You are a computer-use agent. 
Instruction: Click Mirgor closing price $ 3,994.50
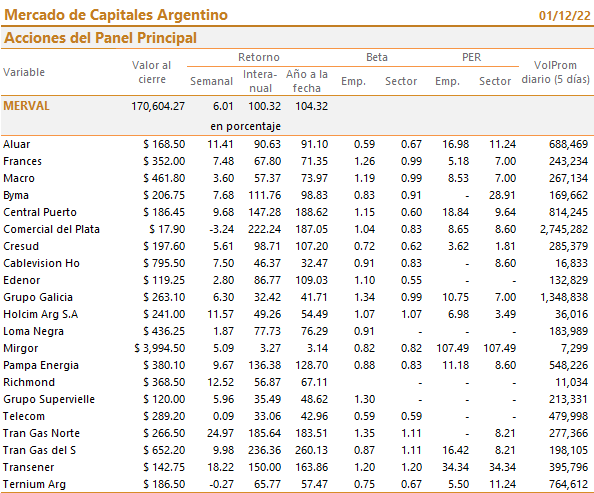pos(159,348)
